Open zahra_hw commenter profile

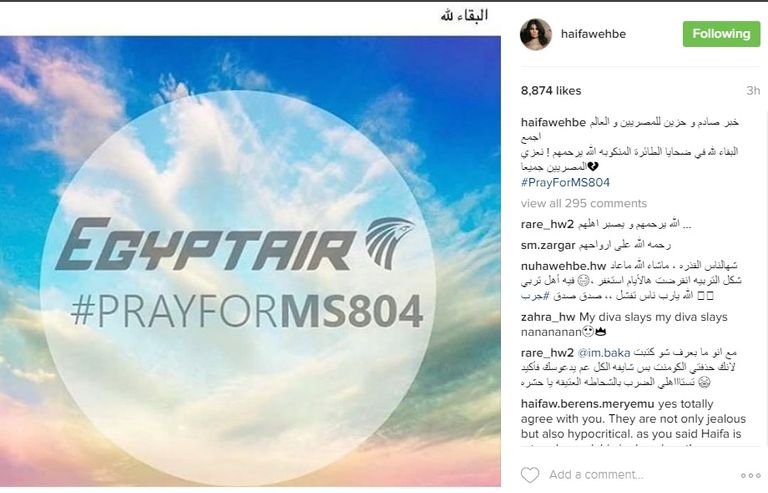coord(549,317)
